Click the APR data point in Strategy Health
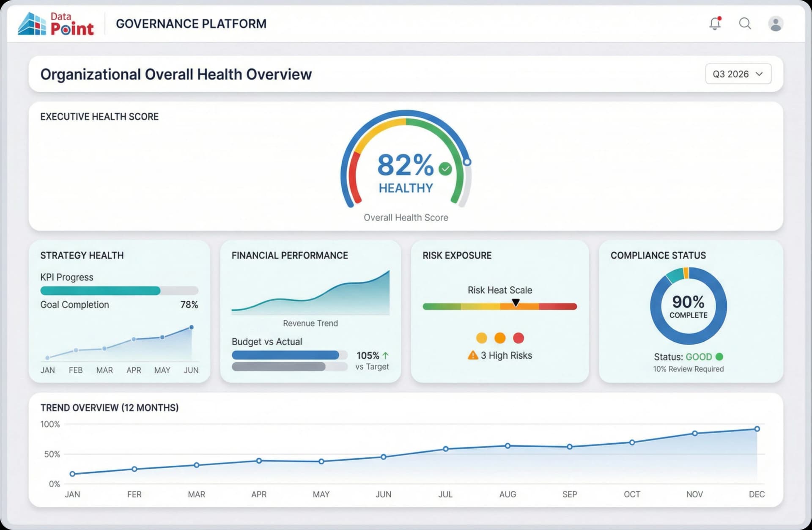Image resolution: width=812 pixels, height=530 pixels. [x=134, y=339]
